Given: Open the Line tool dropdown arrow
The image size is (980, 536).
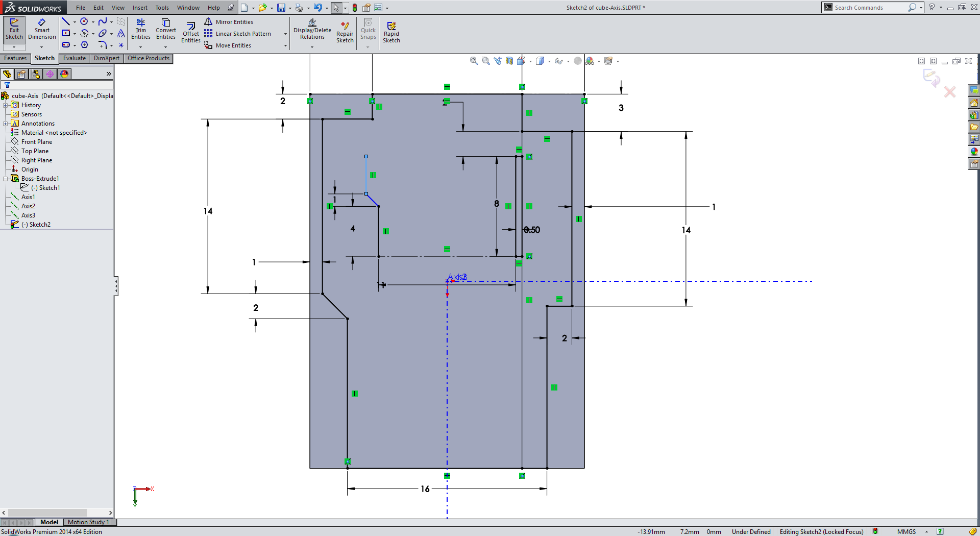Looking at the screenshot, I should pos(75,22).
